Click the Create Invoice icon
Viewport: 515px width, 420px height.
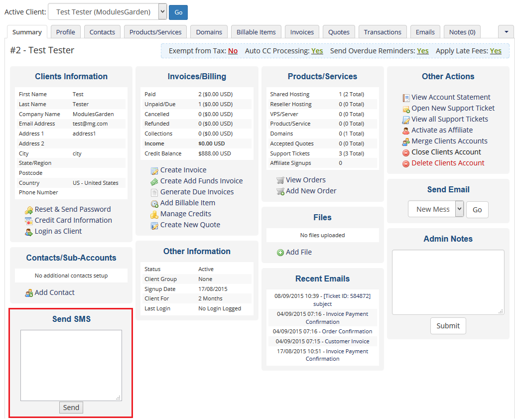click(x=154, y=170)
